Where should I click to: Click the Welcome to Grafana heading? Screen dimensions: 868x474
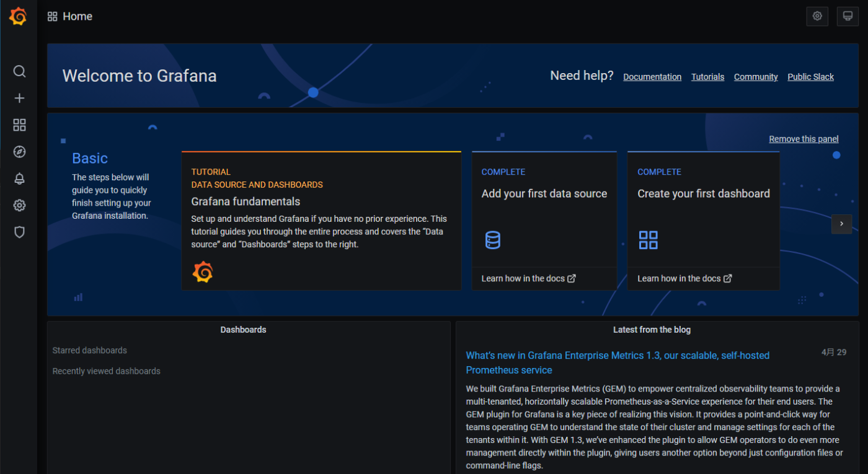tap(139, 76)
